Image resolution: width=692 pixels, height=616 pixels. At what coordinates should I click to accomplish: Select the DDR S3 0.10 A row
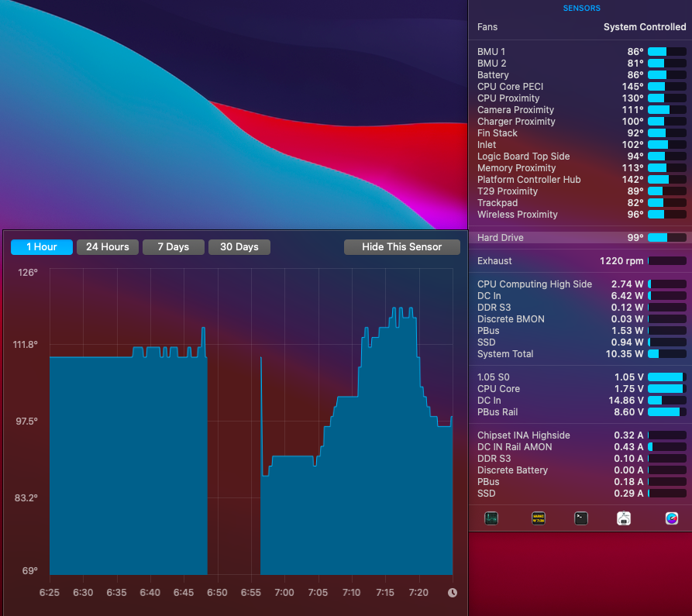coord(581,459)
